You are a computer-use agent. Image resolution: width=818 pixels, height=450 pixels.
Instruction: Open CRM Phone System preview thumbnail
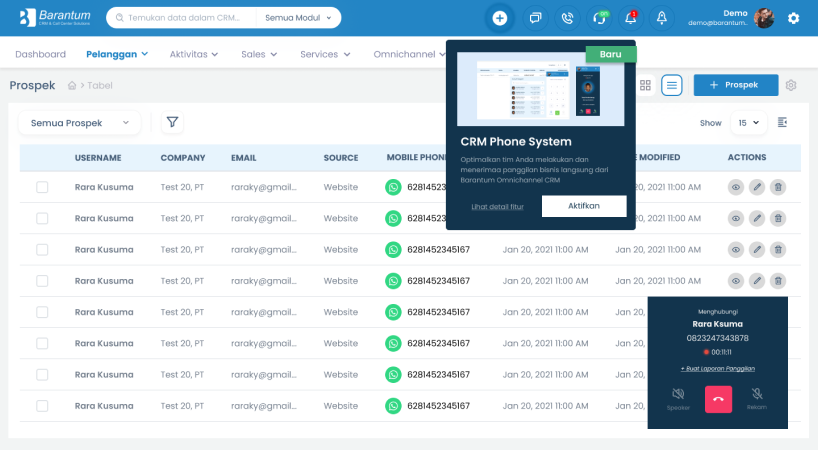540,89
